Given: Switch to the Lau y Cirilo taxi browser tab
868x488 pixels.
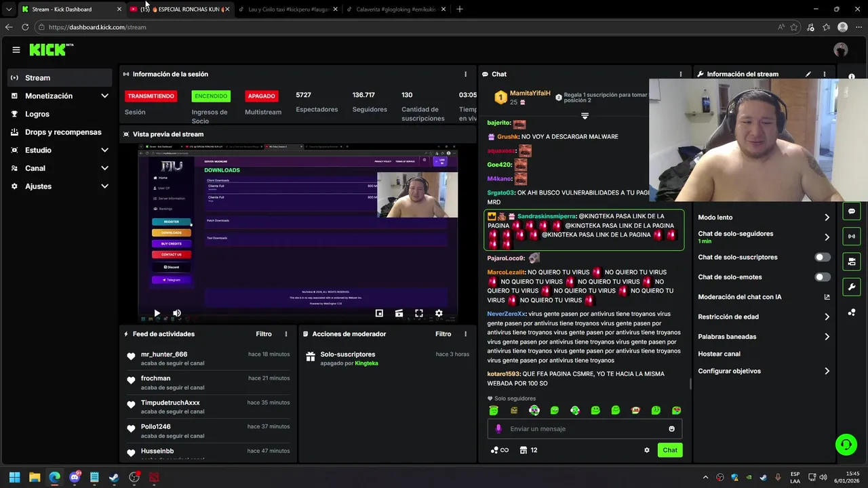Looking at the screenshot, I should click(x=288, y=9).
